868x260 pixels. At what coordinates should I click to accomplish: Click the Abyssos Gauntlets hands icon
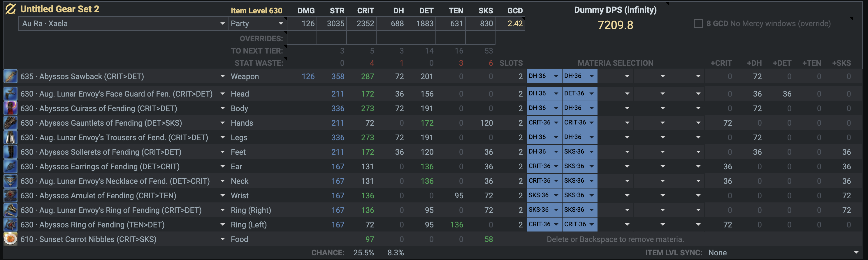10,123
